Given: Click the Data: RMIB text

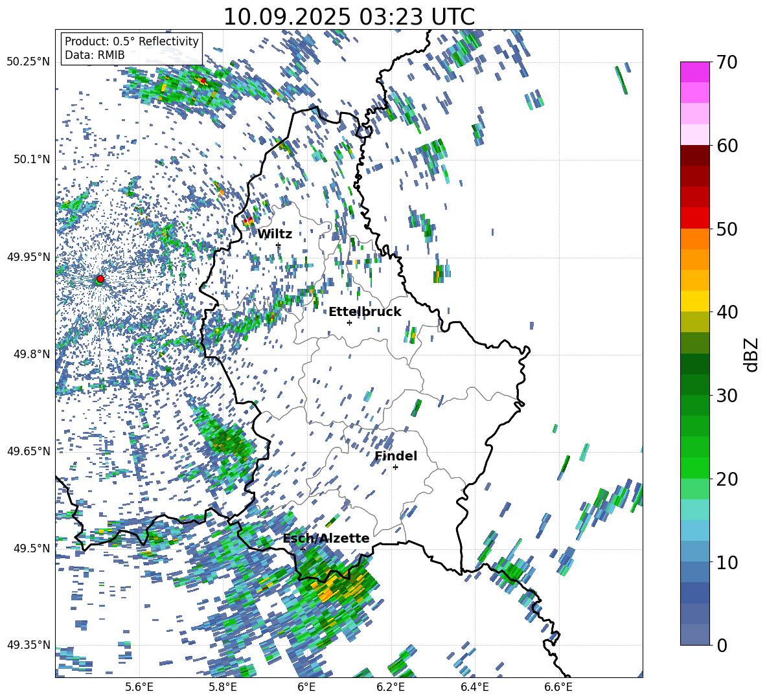Looking at the screenshot, I should coord(95,55).
